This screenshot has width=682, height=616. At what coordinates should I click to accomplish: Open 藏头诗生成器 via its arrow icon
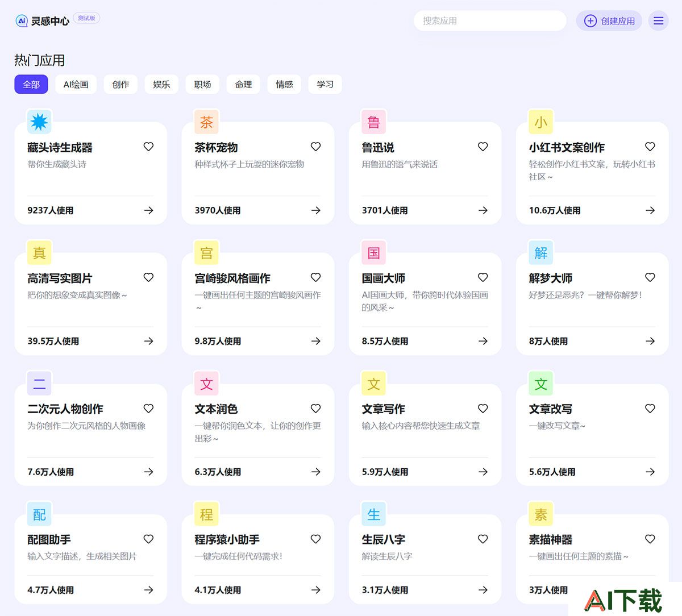click(x=148, y=210)
